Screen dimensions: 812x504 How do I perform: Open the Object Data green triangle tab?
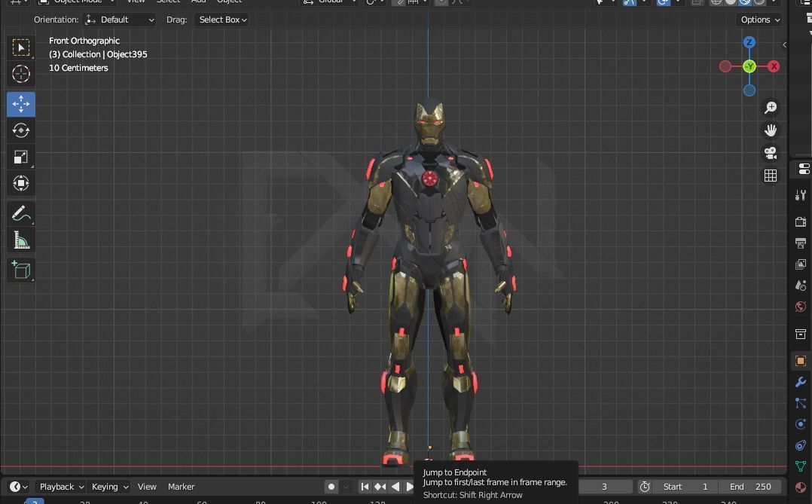pos(801,466)
